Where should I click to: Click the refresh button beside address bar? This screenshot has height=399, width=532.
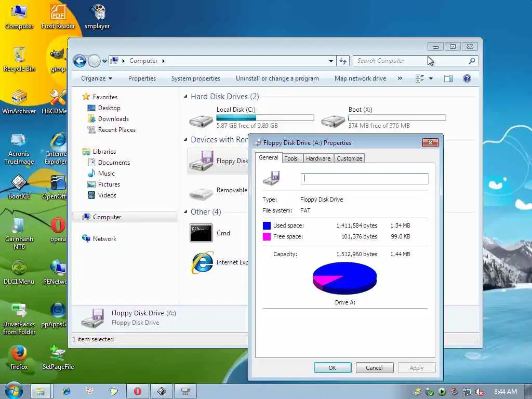point(343,61)
